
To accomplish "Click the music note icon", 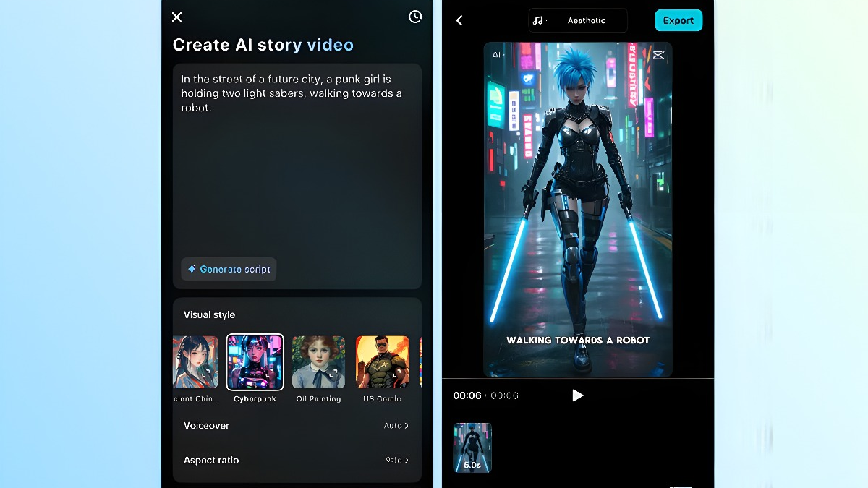I will [x=537, y=20].
